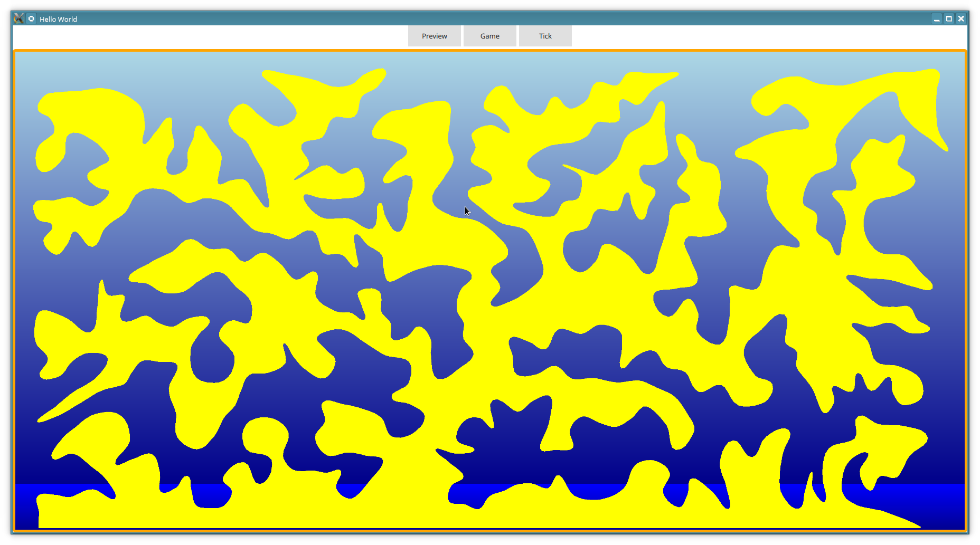This screenshot has height=545, width=980.
Task: Click light blue sky at canvas top-left corner
Action: tap(26, 61)
